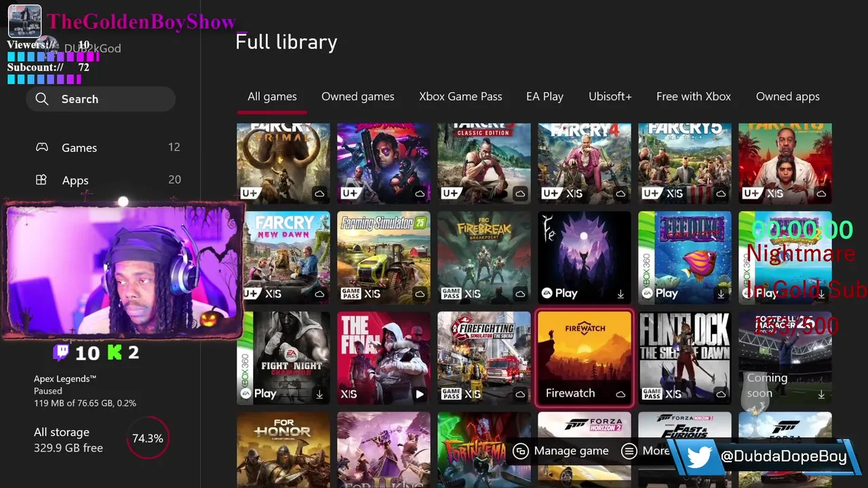Click the Apps count 20

pyautogui.click(x=174, y=180)
